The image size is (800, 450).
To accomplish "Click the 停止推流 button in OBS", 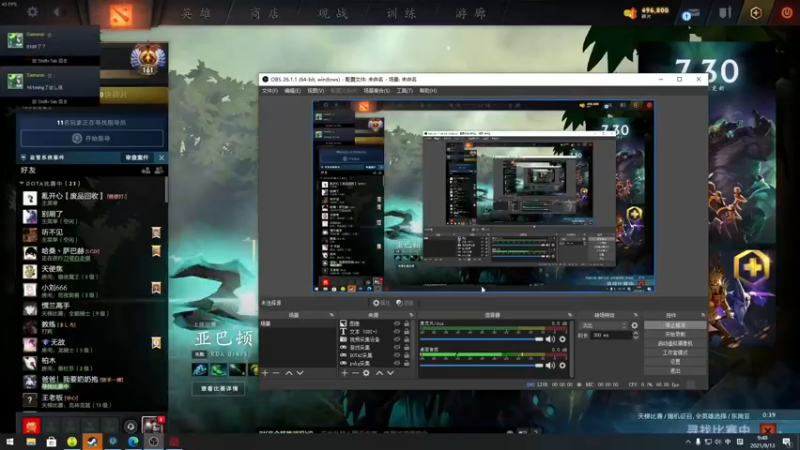I will click(x=675, y=325).
